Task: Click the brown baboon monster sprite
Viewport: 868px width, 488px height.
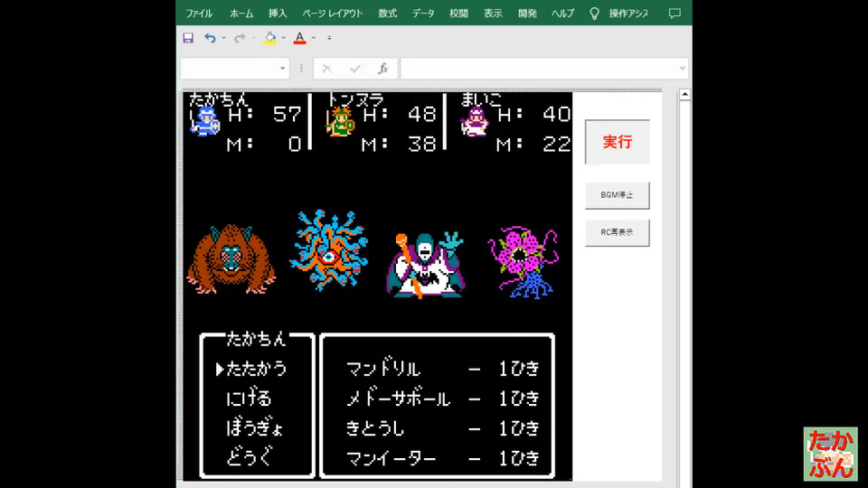Action: (231, 259)
